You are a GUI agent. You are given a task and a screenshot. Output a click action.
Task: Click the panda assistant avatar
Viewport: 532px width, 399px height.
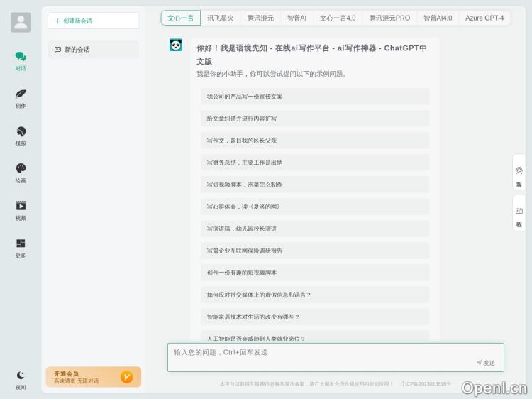click(176, 45)
